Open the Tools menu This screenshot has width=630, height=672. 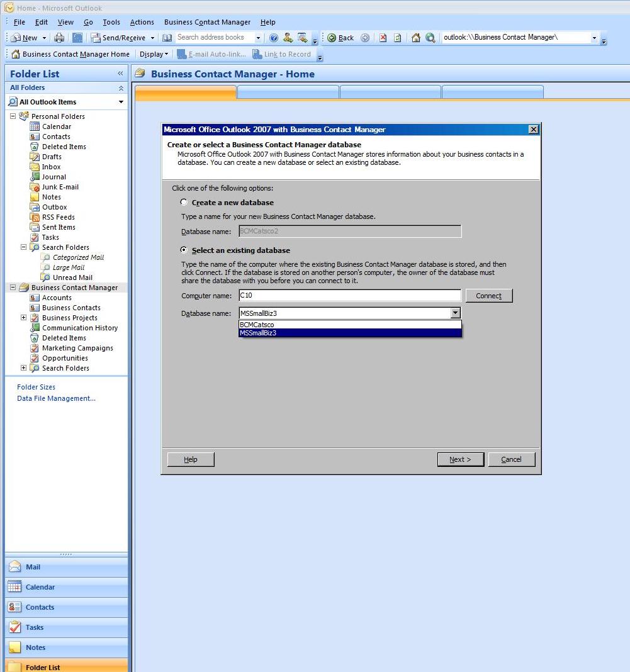(111, 22)
